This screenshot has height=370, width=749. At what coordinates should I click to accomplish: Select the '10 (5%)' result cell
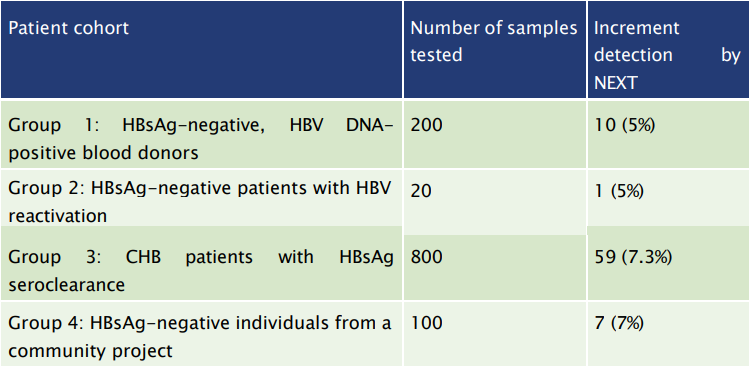[668, 134]
